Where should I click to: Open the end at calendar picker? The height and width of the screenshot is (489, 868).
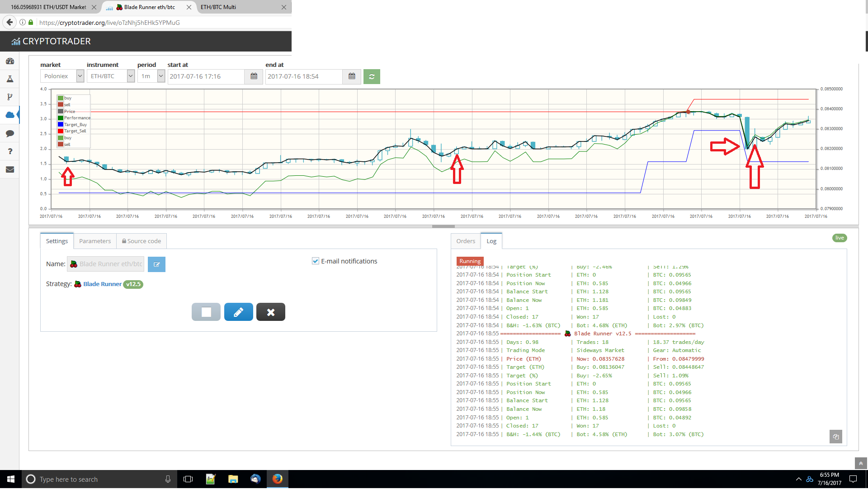click(x=352, y=76)
